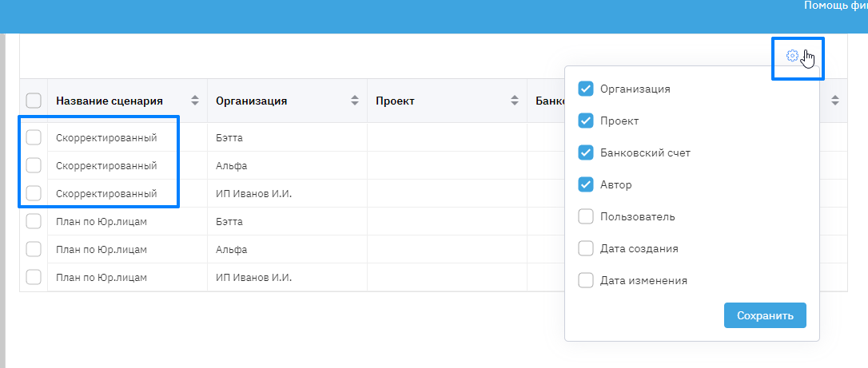Uncheck the Автор column option

pos(586,184)
